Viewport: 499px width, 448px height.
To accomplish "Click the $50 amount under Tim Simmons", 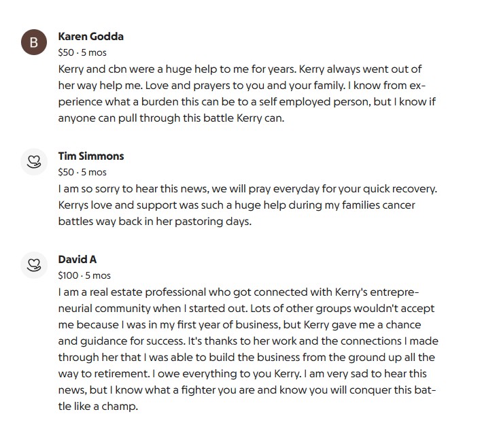I will [x=66, y=172].
